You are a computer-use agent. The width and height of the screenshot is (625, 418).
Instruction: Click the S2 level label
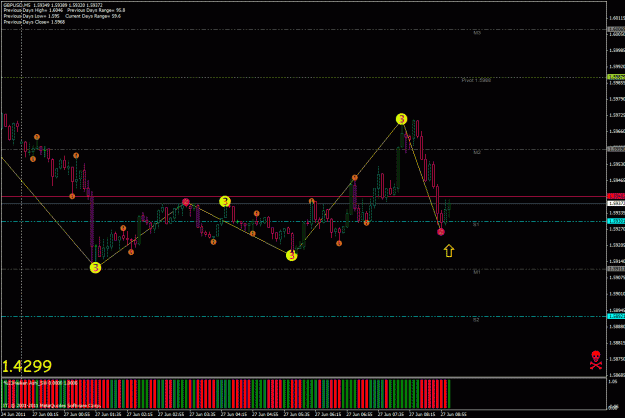tap(476, 320)
